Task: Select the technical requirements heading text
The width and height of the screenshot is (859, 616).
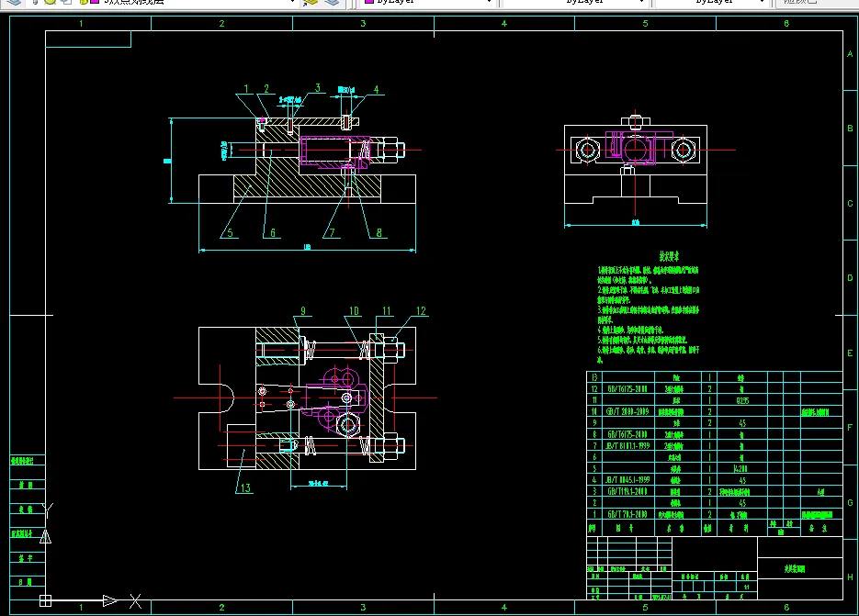Action: pyautogui.click(x=668, y=256)
